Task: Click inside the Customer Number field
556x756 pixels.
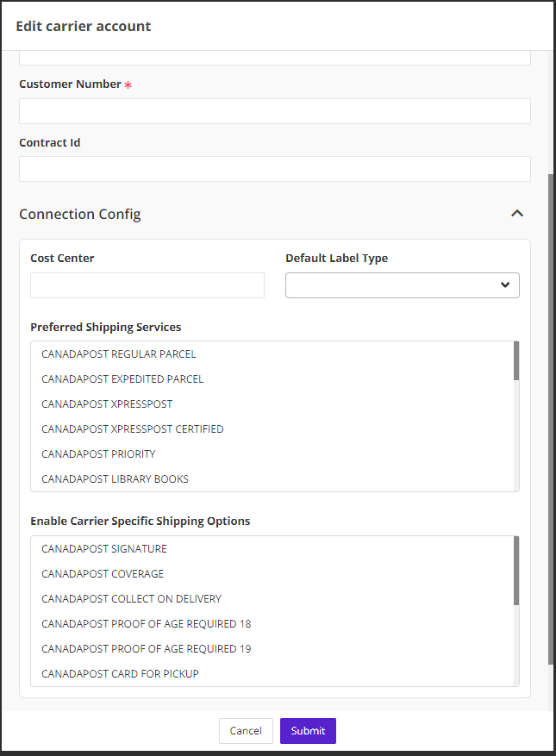Action: coord(274,110)
